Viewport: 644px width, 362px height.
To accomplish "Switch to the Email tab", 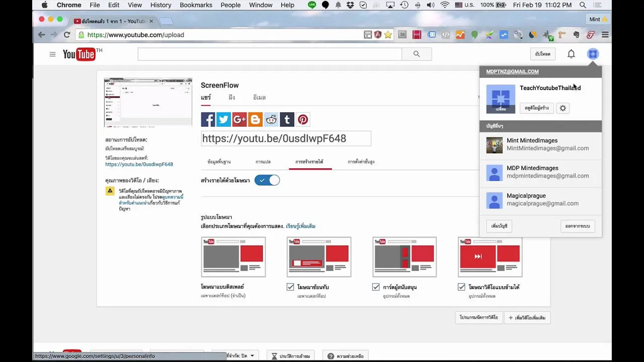I will pyautogui.click(x=260, y=98).
